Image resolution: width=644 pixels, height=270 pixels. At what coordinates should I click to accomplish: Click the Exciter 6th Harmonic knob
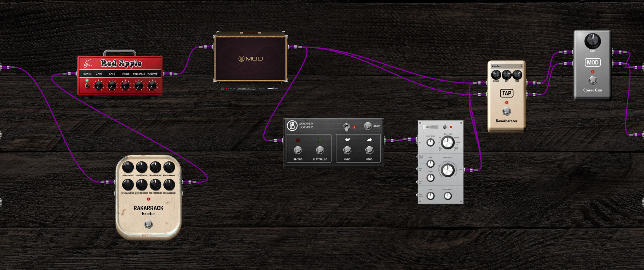tap(142, 184)
